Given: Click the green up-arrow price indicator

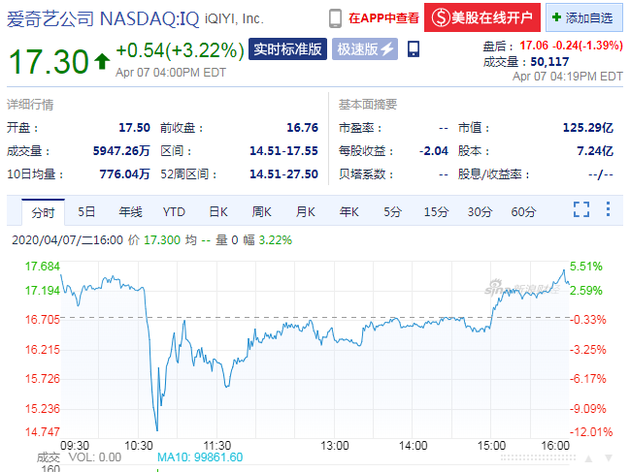Looking at the screenshot, I should [102, 61].
